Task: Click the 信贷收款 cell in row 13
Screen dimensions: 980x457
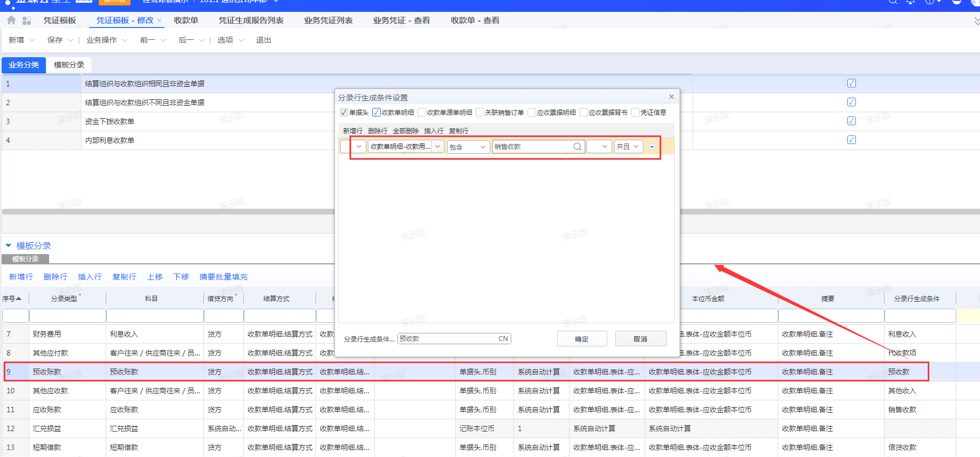Action: tap(920, 447)
